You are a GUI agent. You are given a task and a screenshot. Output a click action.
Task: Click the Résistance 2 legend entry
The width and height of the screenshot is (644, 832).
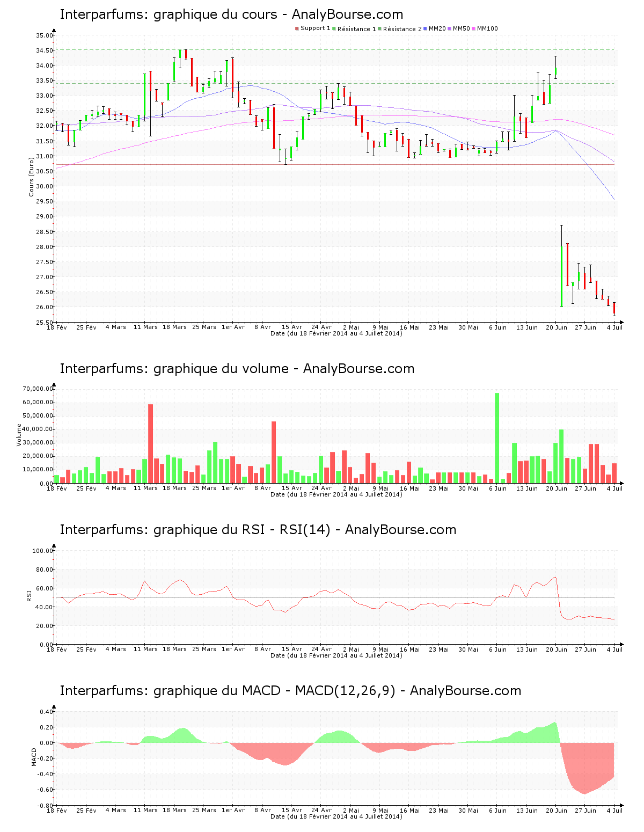(400, 29)
